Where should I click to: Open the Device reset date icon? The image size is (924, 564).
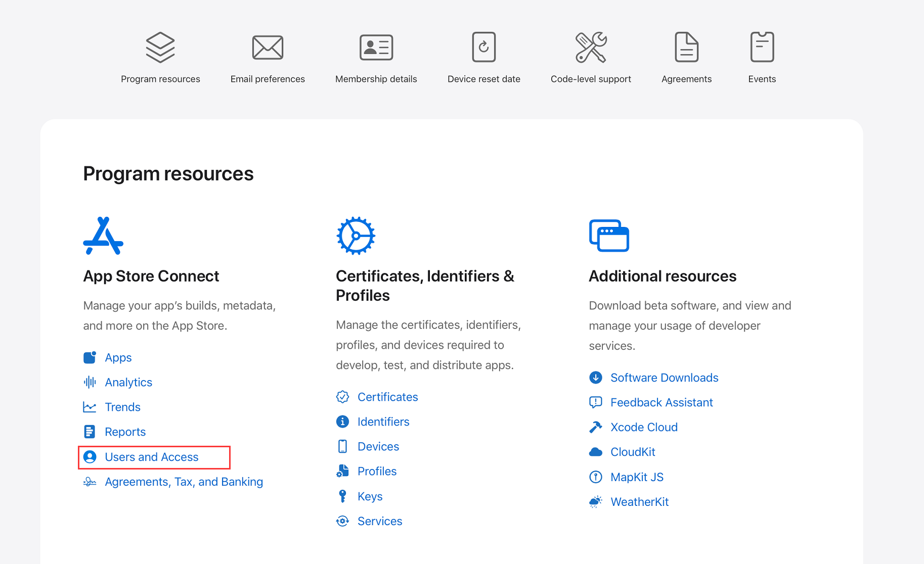[483, 48]
